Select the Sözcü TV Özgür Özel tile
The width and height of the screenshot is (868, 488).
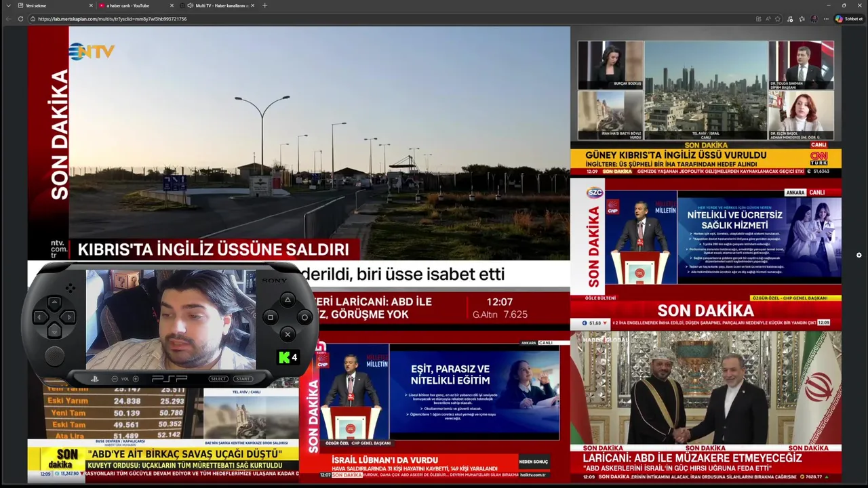[x=706, y=254]
